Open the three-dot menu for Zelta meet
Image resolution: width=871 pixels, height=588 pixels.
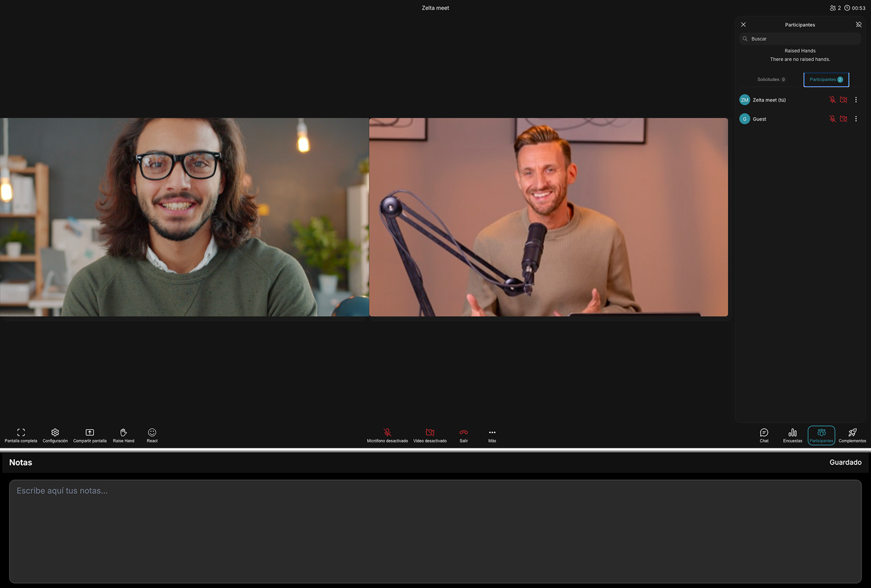pyautogui.click(x=855, y=100)
